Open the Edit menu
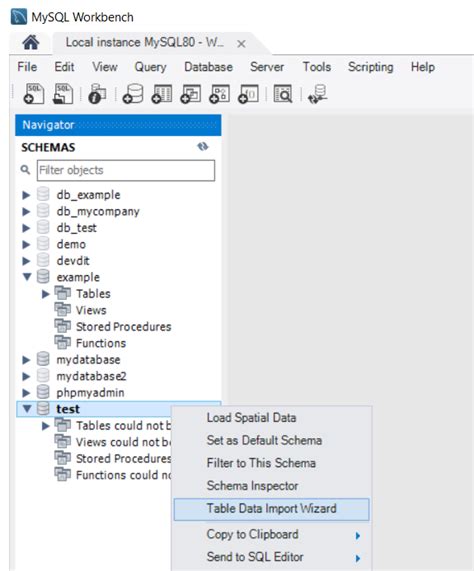 click(64, 67)
